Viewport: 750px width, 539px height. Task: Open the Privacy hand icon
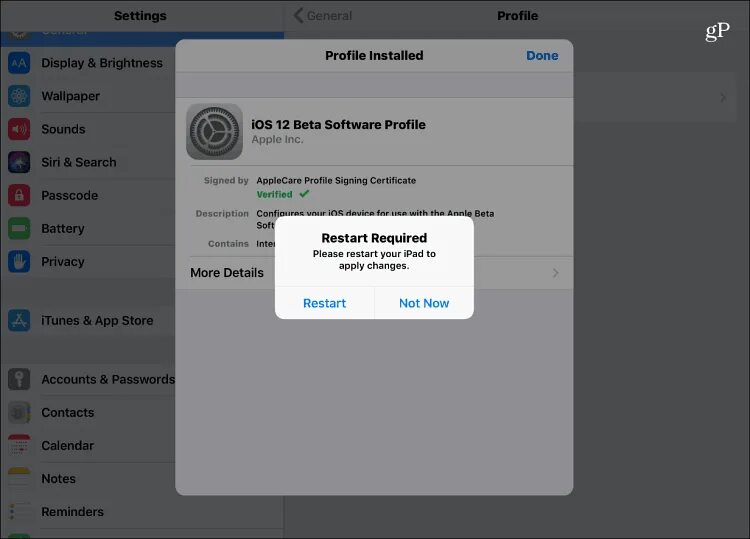coord(19,262)
